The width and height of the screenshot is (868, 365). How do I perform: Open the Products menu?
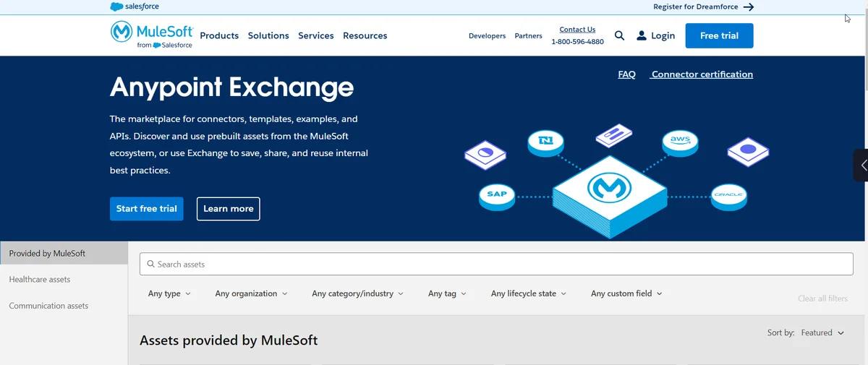219,35
